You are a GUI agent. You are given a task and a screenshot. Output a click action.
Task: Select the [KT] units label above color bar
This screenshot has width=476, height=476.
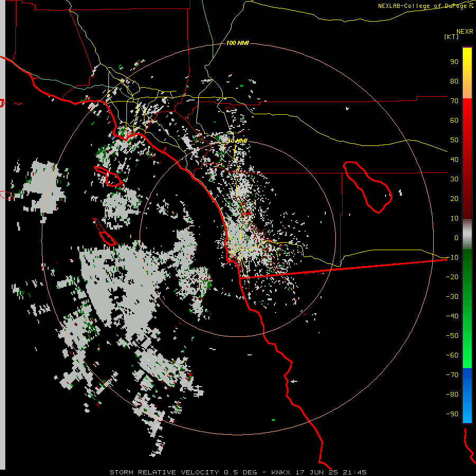(x=452, y=36)
